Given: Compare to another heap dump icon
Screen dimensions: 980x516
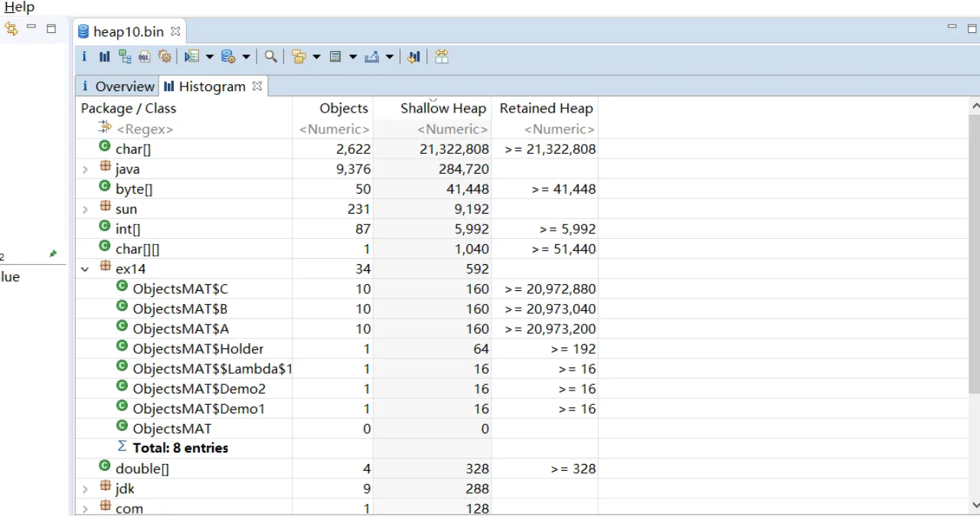Looking at the screenshot, I should pos(413,57).
